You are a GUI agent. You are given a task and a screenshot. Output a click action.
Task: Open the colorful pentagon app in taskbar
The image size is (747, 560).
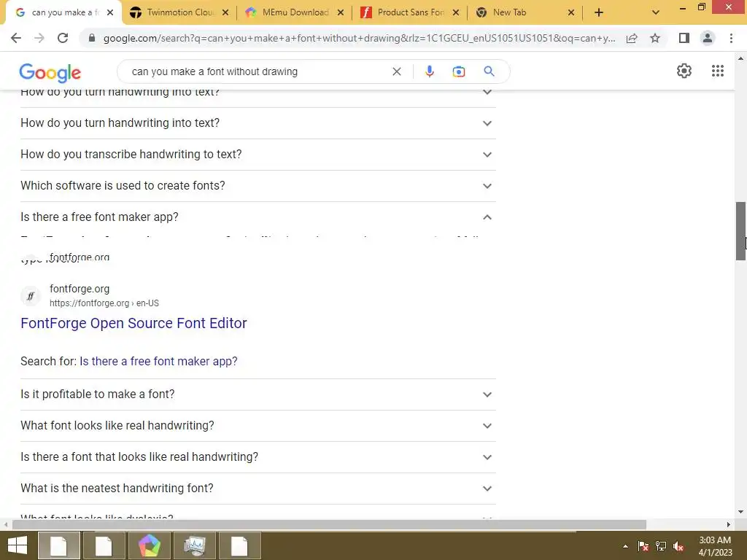tap(149, 545)
